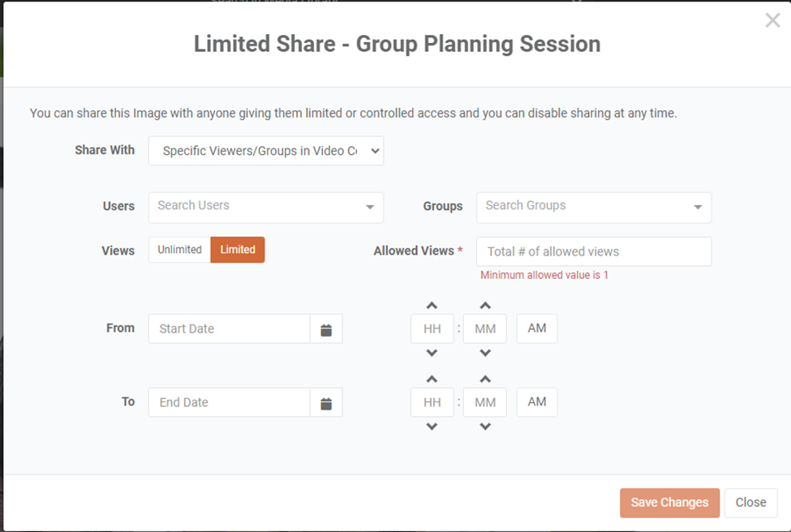Image resolution: width=791 pixels, height=532 pixels.
Task: Increase the From time hours
Action: point(432,306)
